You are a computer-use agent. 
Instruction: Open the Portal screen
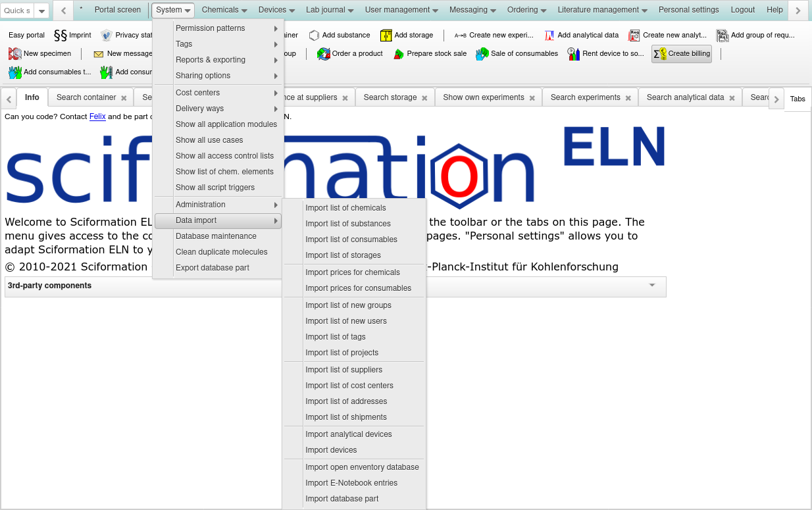click(118, 10)
